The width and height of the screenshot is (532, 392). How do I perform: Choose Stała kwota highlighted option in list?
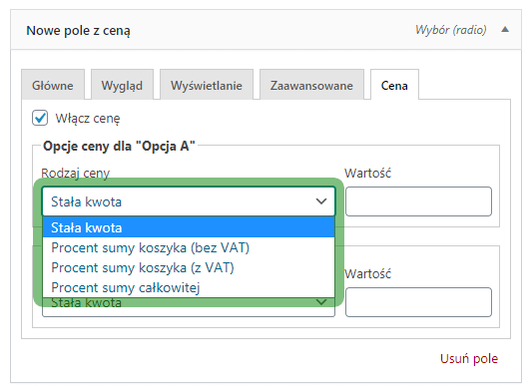[x=189, y=227]
